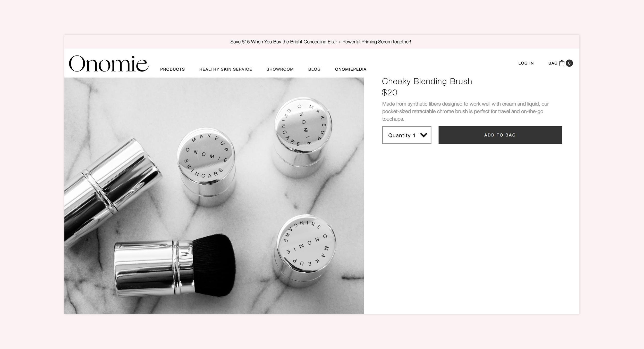Visit the Blog section
The width and height of the screenshot is (644, 349).
[314, 69]
